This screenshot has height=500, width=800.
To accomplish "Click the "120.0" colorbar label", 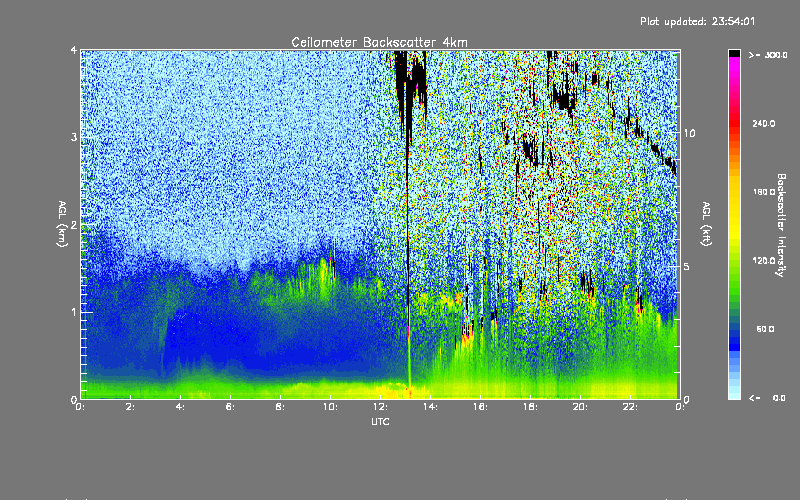I will point(764,261).
